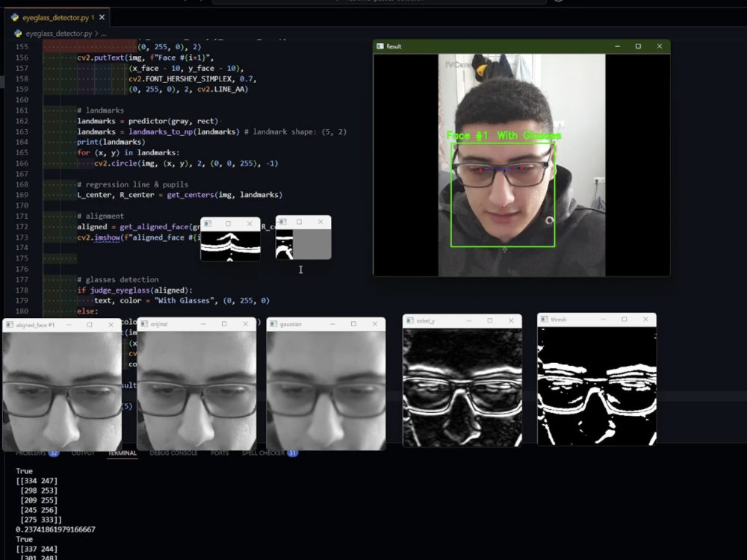Click the breadcrumb ellipsis after eyeglass_detector.py
This screenshot has width=747, height=560.
(x=103, y=34)
